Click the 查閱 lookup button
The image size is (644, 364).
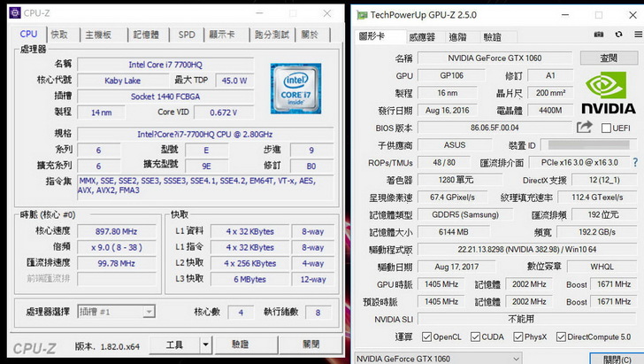coord(609,58)
